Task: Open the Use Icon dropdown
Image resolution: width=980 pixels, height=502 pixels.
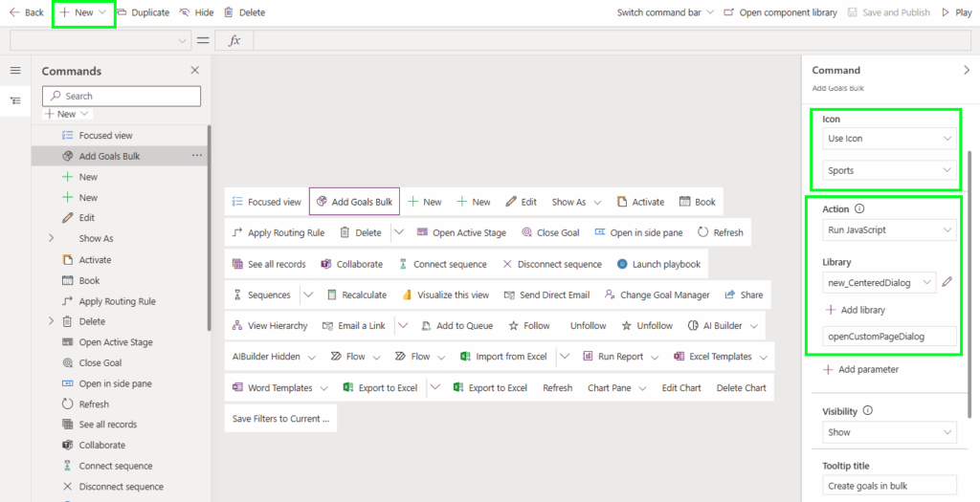Action: pos(889,139)
